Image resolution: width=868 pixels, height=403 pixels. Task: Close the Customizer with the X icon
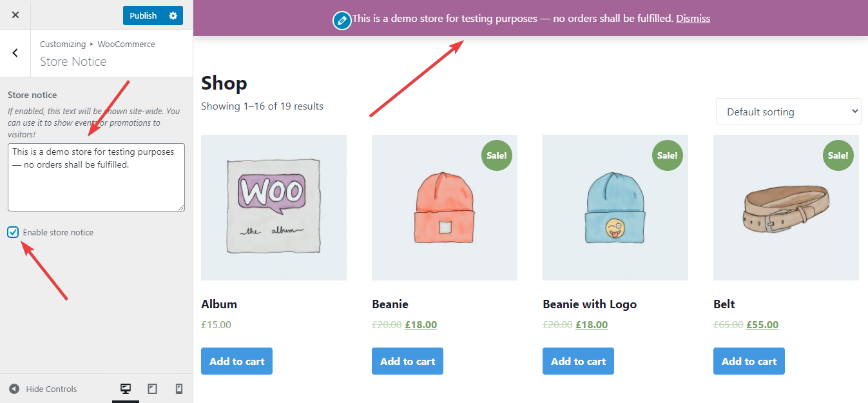(14, 14)
